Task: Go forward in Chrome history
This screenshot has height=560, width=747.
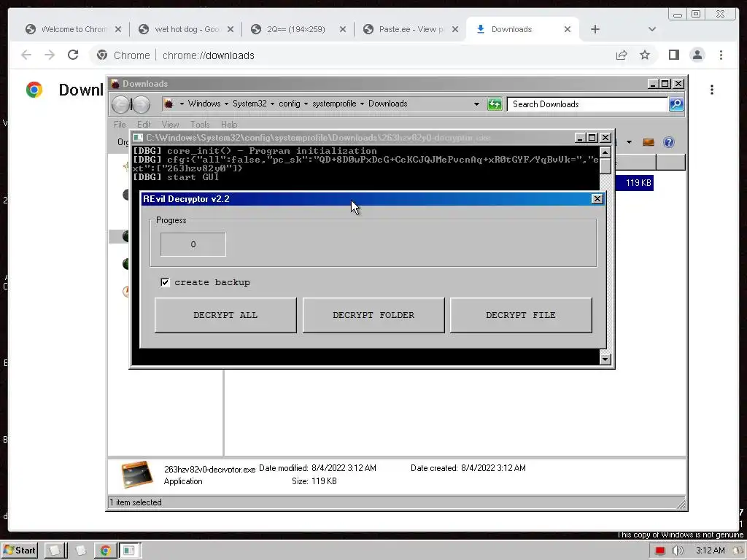Action: (50, 55)
